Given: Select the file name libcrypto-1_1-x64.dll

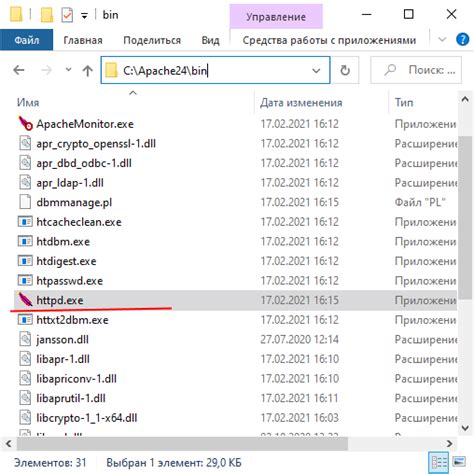Looking at the screenshot, I should click(87, 418).
